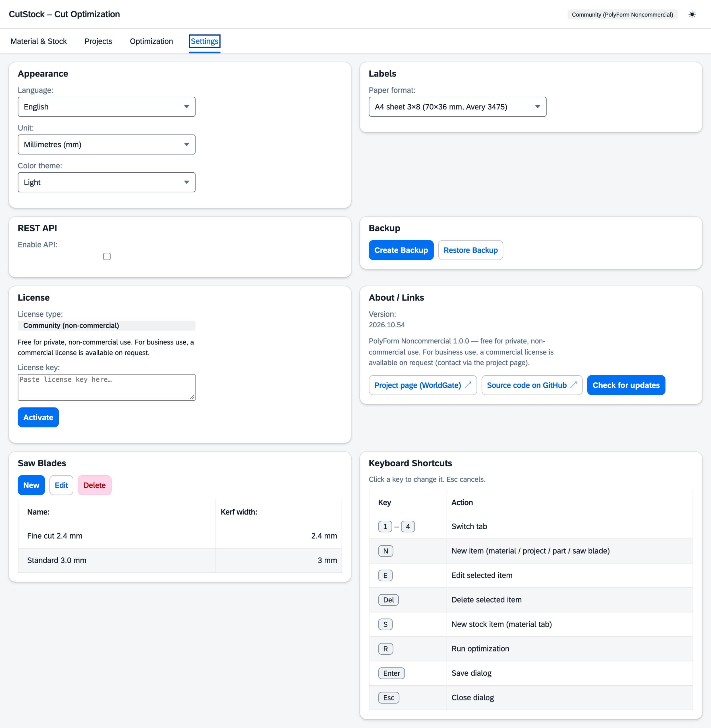Change the E shortcut key

pyautogui.click(x=385, y=575)
